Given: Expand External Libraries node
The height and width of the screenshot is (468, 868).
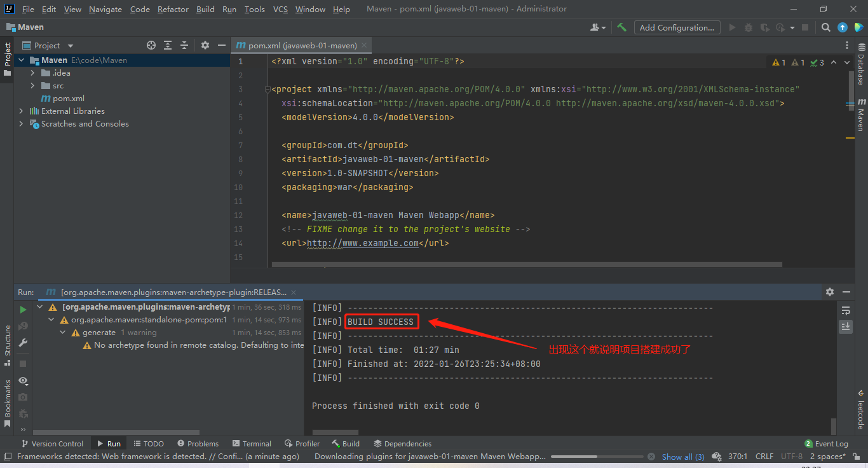Looking at the screenshot, I should (21, 111).
